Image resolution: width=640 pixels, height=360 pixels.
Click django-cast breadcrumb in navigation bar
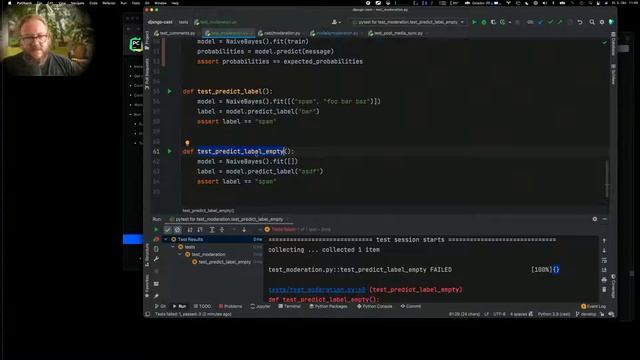(x=160, y=22)
